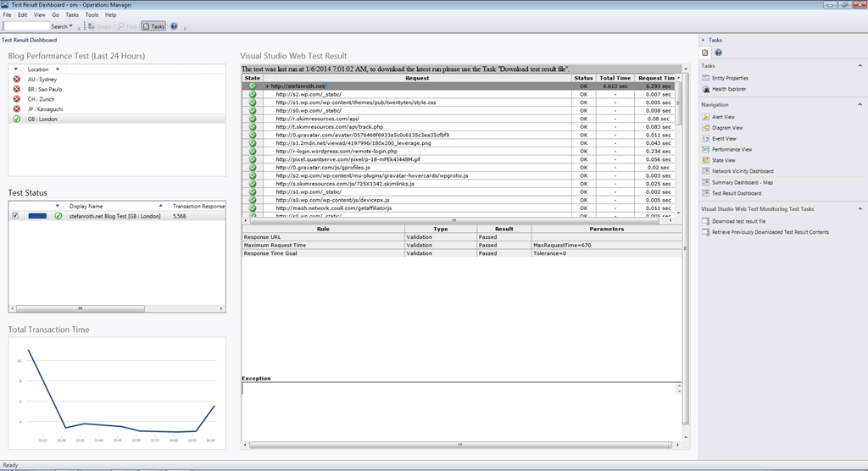Open the Event View icon
Screen dimensions: 868x471
click(706, 138)
